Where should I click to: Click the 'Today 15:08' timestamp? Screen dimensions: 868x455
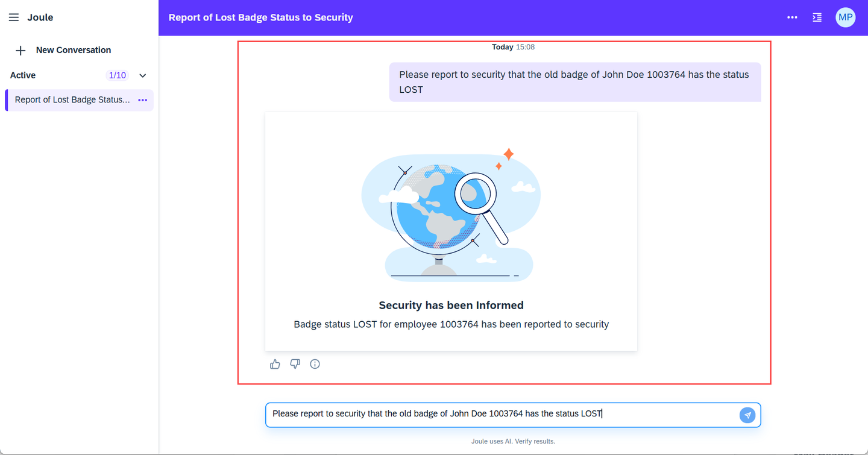coord(513,47)
